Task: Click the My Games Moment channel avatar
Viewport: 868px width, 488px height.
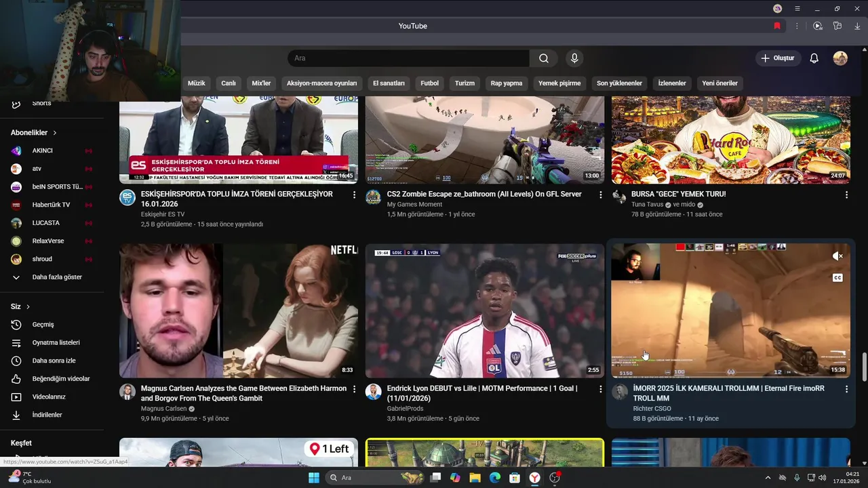Action: pos(373,197)
